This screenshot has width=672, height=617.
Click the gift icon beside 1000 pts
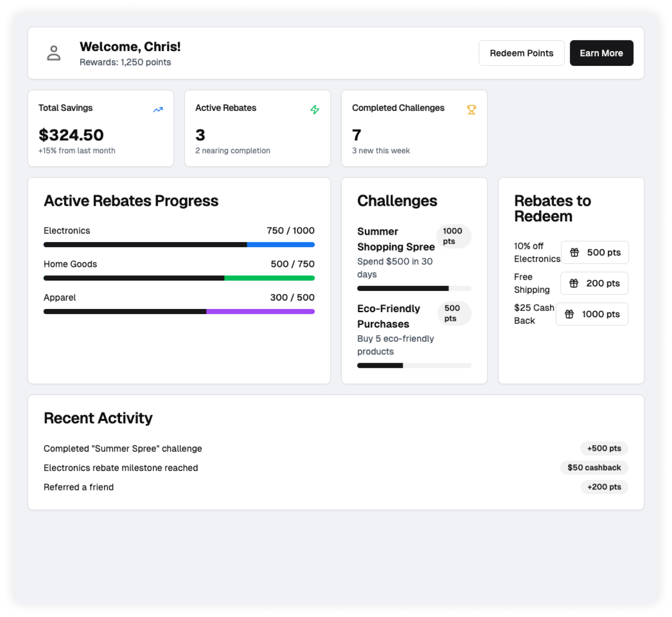click(569, 314)
